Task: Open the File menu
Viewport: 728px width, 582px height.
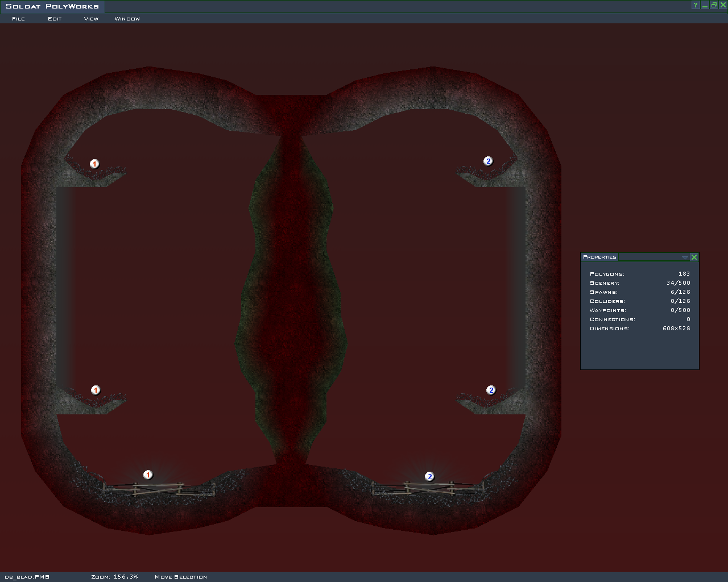Action: [x=18, y=19]
